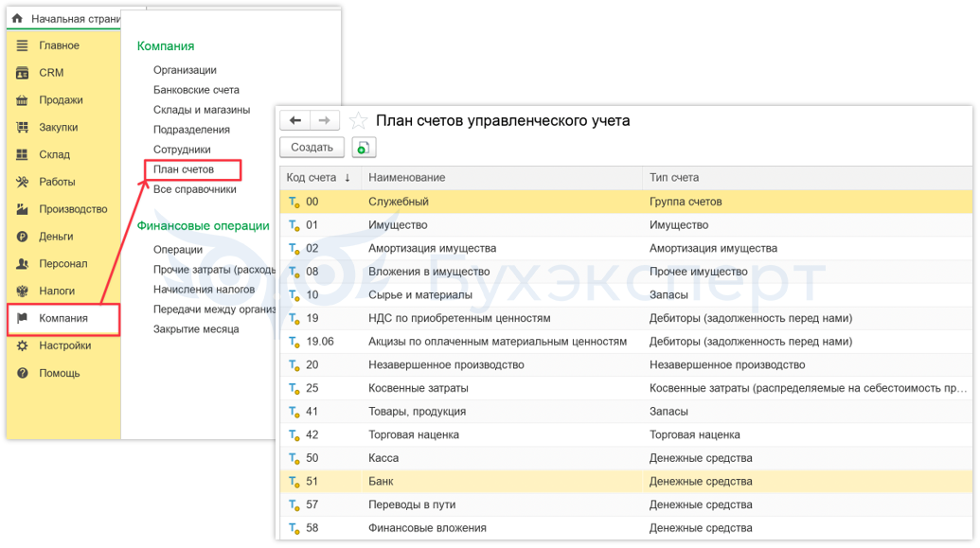Click the Настройки gear icon
The image size is (980, 548).
coord(22,345)
